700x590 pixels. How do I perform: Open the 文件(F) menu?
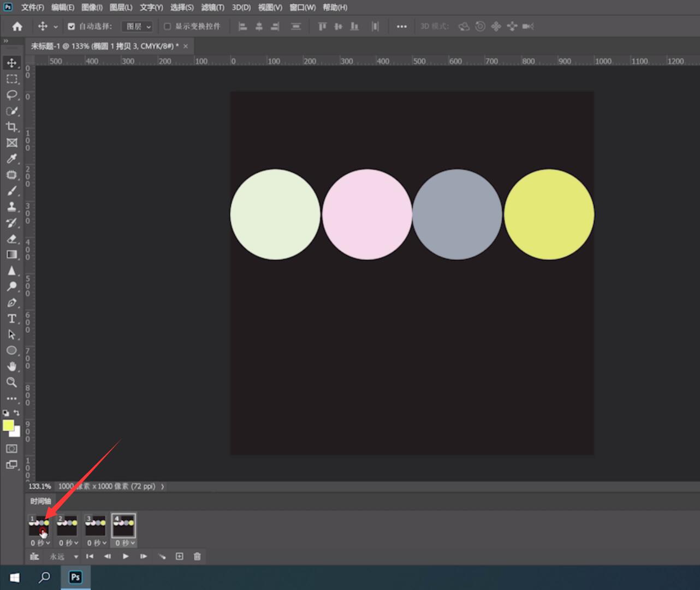coord(33,8)
